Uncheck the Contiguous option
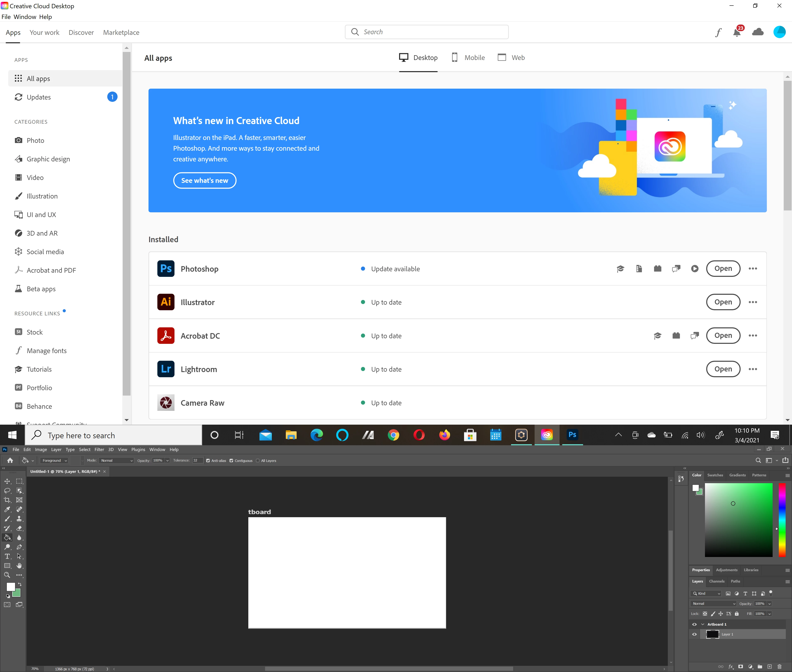792x672 pixels. [231, 461]
